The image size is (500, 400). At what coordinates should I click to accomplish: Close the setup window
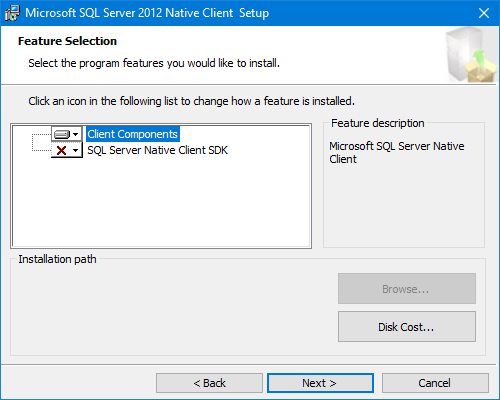click(x=484, y=13)
